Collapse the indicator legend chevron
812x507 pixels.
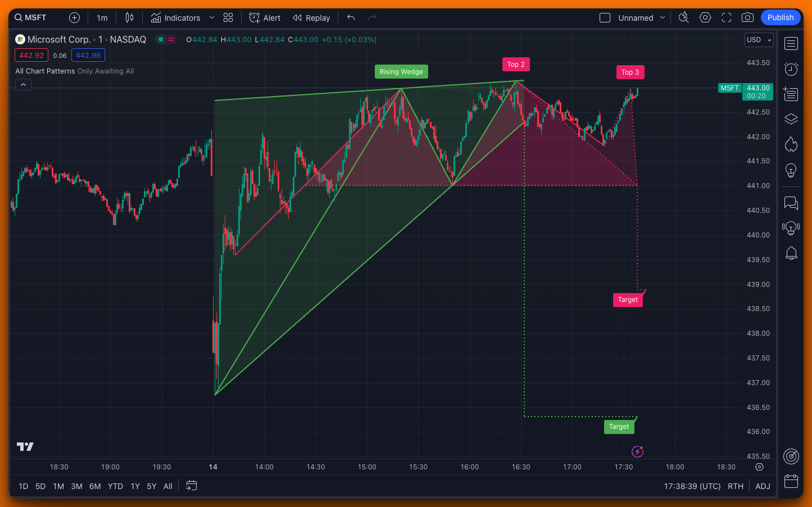(x=23, y=85)
